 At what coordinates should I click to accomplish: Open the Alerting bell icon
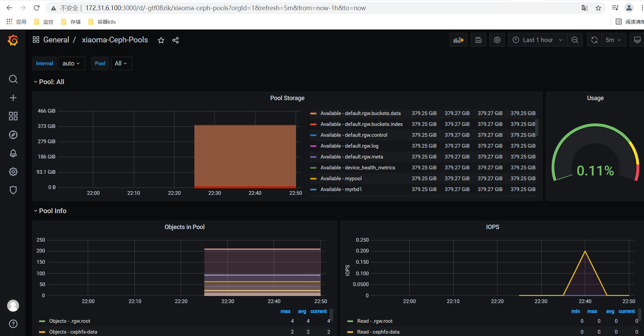[x=13, y=153]
